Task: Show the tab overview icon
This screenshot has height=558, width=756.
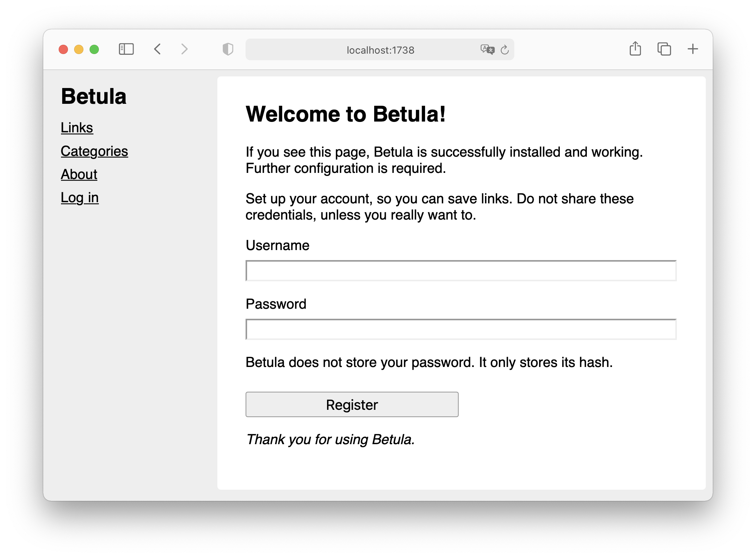Action: [x=664, y=49]
